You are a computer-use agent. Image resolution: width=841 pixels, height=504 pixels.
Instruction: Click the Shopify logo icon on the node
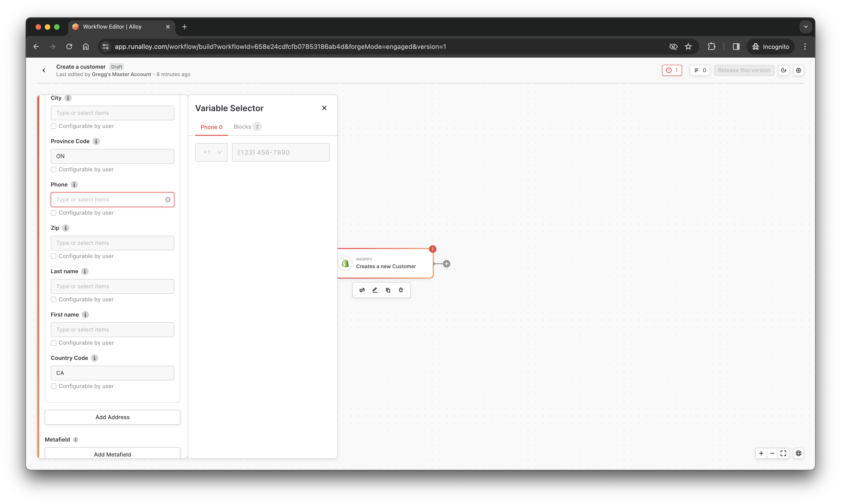[345, 264]
